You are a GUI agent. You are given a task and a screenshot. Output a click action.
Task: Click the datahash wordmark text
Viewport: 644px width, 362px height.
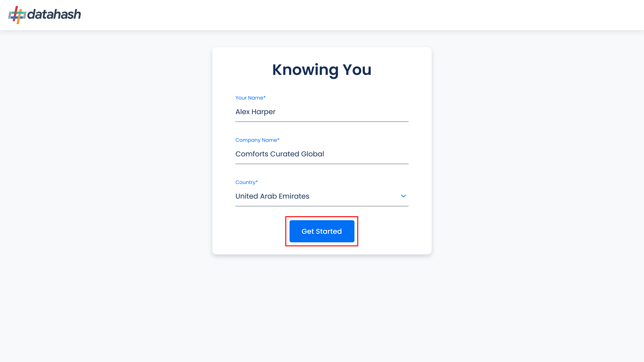coord(54,14)
